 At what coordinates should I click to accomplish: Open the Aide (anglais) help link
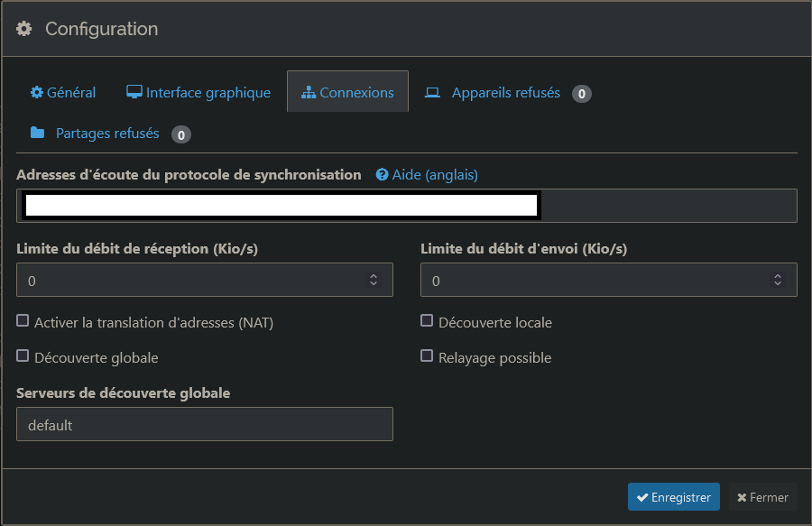[x=435, y=175]
